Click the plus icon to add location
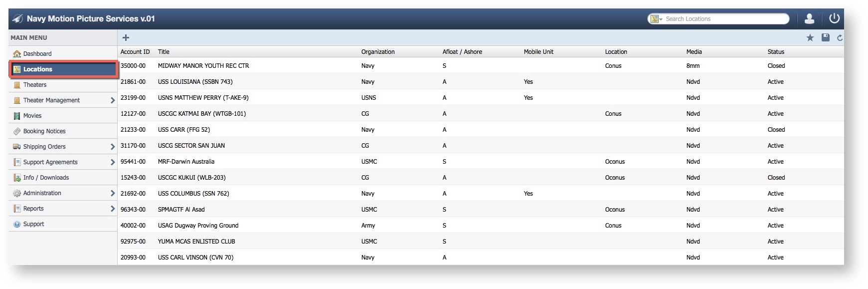Image resolution: width=868 pixels, height=289 pixels. 126,37
